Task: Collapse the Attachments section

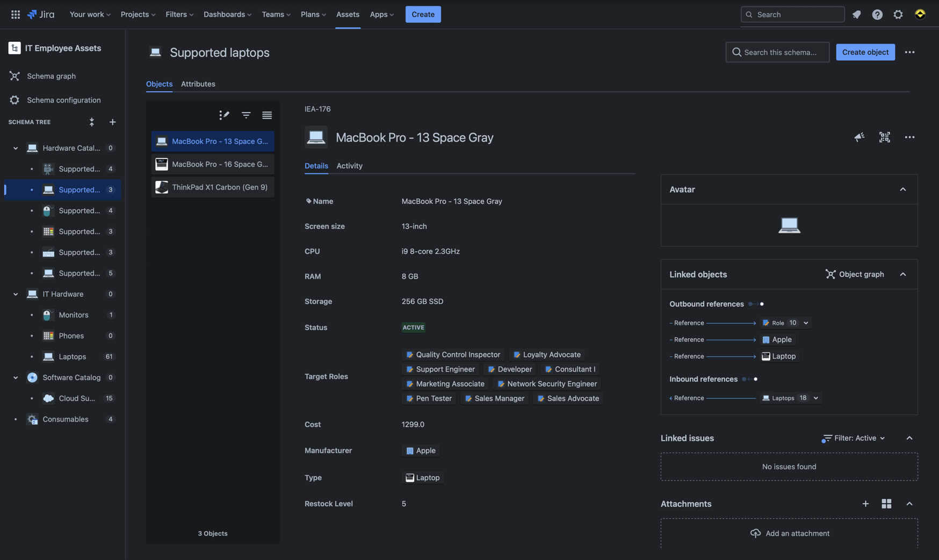Action: click(x=909, y=504)
